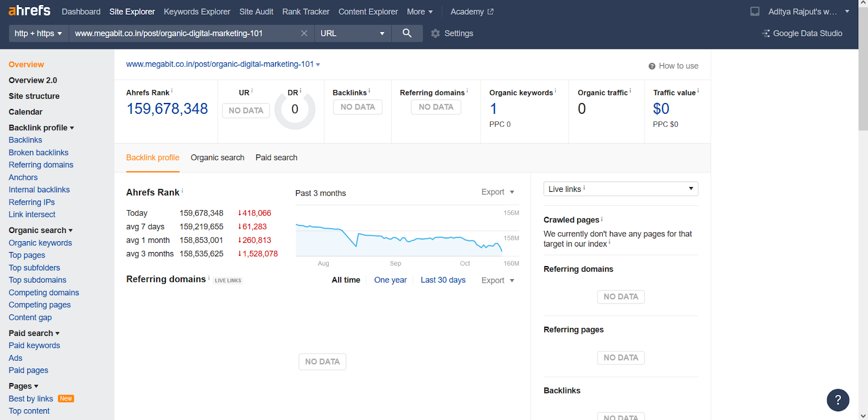This screenshot has height=420, width=868.
Task: Open Keywords Explorer from top navigation
Action: tap(197, 11)
